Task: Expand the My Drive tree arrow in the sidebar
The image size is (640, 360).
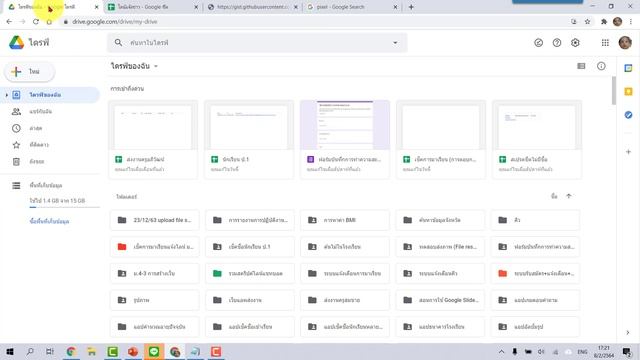Action: [6, 95]
